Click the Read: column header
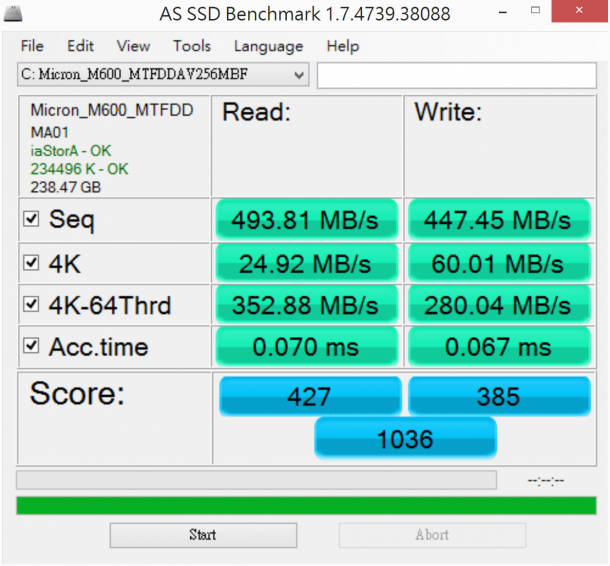The height and width of the screenshot is (566, 610). [x=256, y=112]
